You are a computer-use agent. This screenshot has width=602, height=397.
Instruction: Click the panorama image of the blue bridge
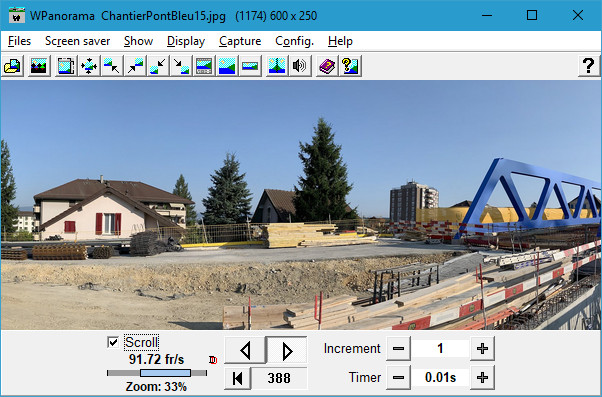point(301,205)
